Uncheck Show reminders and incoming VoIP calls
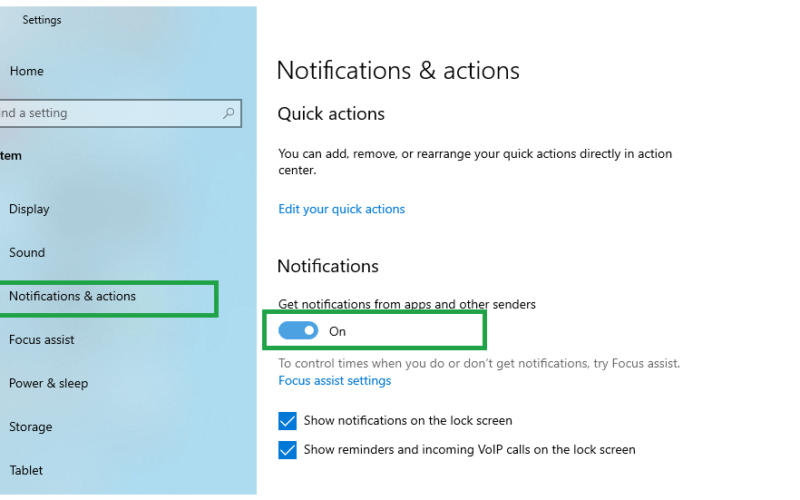Image resolution: width=800 pixels, height=500 pixels. click(287, 450)
